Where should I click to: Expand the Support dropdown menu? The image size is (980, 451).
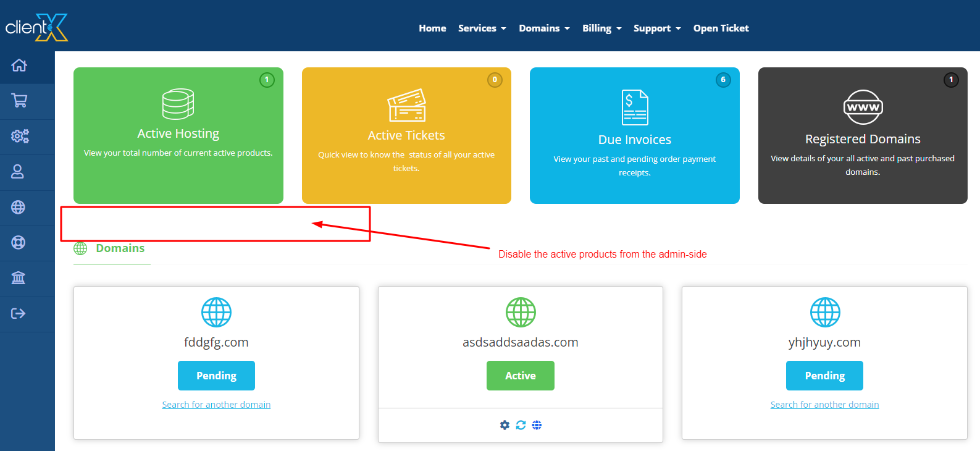(656, 28)
